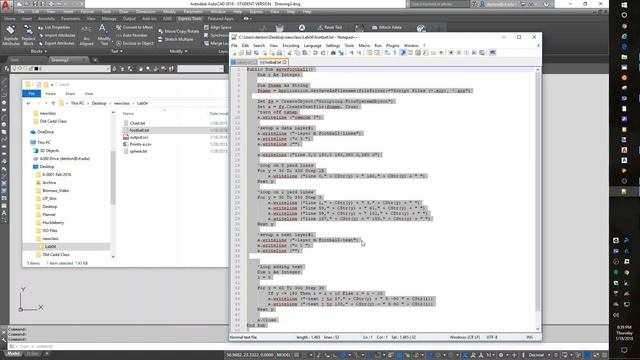This screenshot has height=360, width=640.
Task: Open the Plugins menu in Notepad++
Action: click(x=392, y=45)
